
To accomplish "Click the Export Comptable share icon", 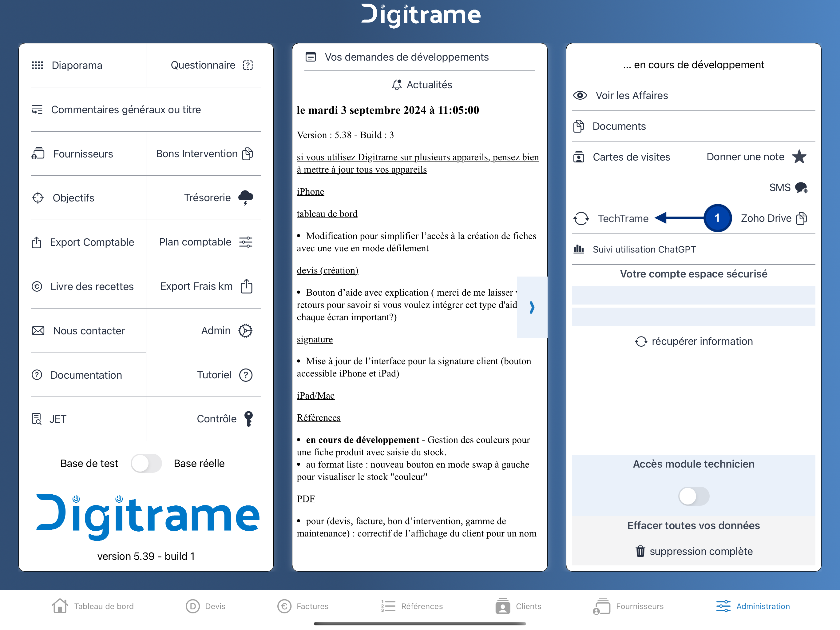I will pos(37,242).
